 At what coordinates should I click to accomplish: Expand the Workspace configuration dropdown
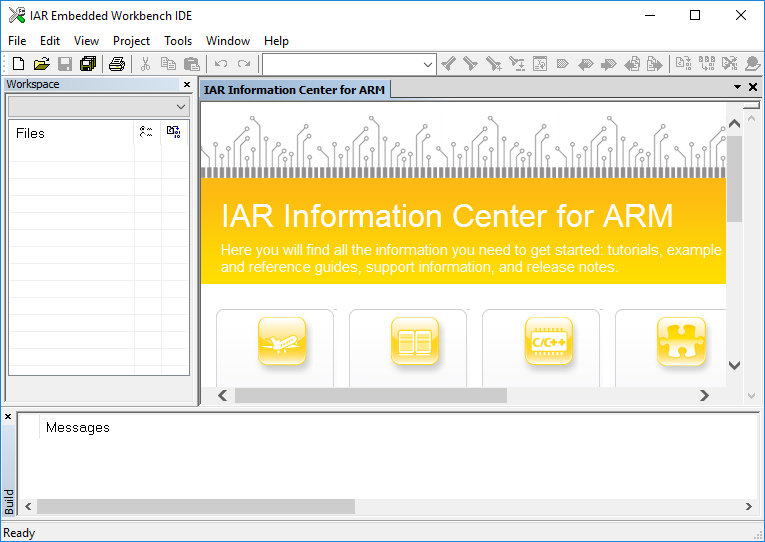(181, 106)
